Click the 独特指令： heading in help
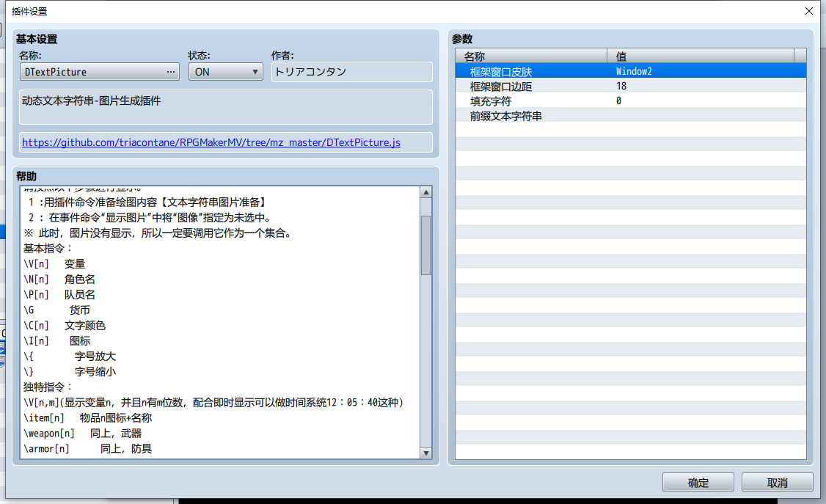 [x=48, y=387]
